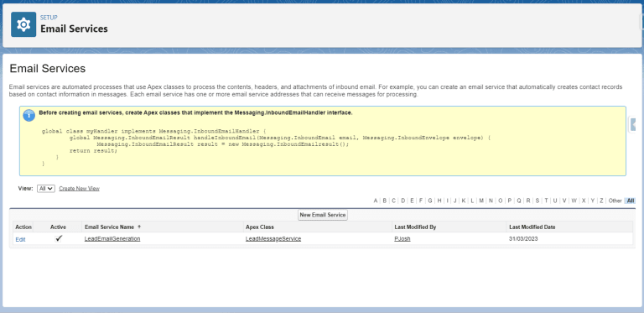This screenshot has height=313, width=644.
Task: Filter the list by letter E
Action: (x=412, y=201)
